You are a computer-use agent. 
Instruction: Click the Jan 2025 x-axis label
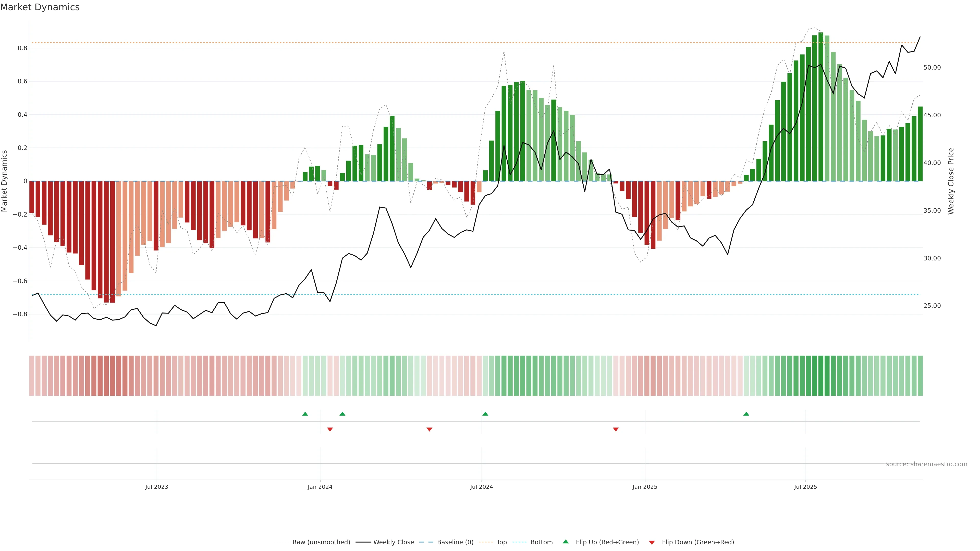pos(644,487)
